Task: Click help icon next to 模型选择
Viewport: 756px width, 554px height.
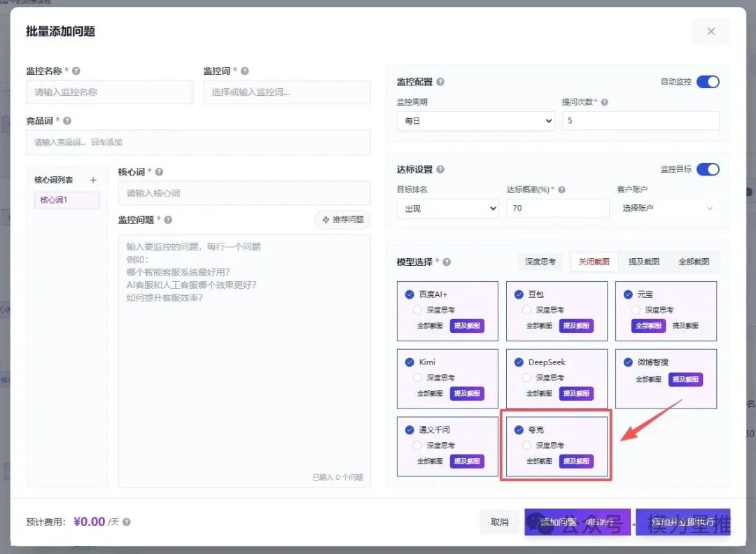Action: click(x=447, y=262)
